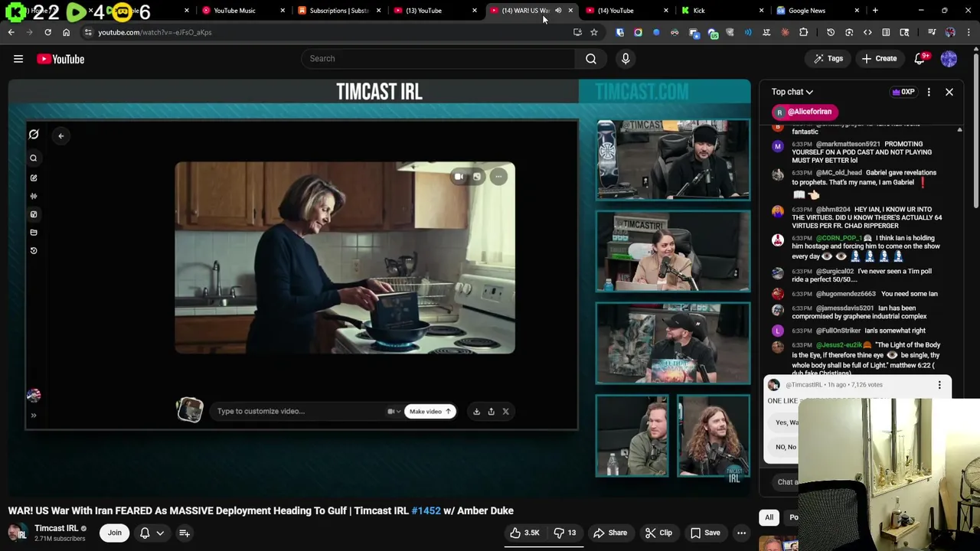980x551 pixels.
Task: Open the YouTube notifications bell
Action: click(920, 59)
